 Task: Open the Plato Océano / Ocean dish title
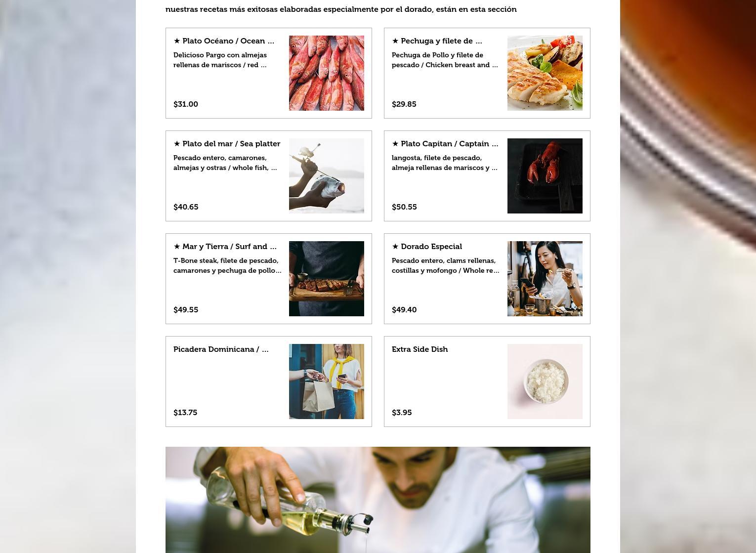(x=224, y=41)
